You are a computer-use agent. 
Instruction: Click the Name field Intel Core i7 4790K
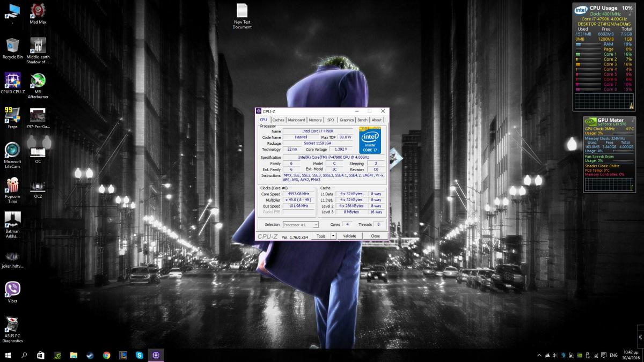tap(318, 131)
